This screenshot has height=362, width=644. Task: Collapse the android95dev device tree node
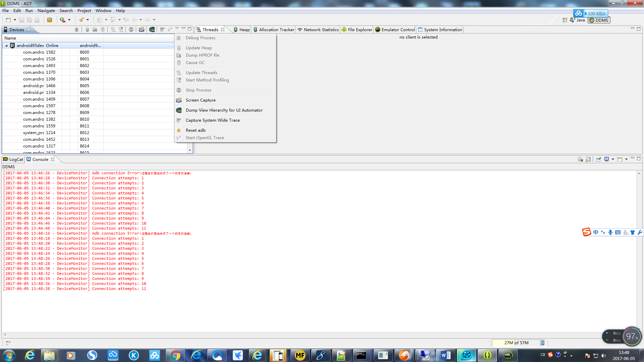6,46
